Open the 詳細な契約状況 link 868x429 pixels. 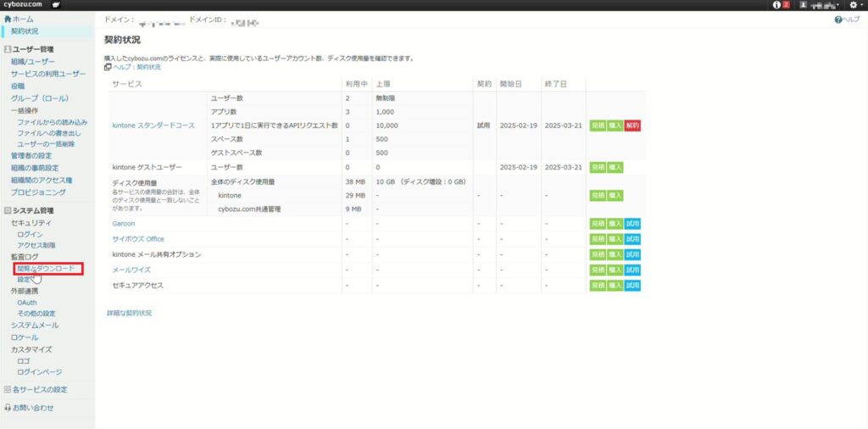point(129,313)
